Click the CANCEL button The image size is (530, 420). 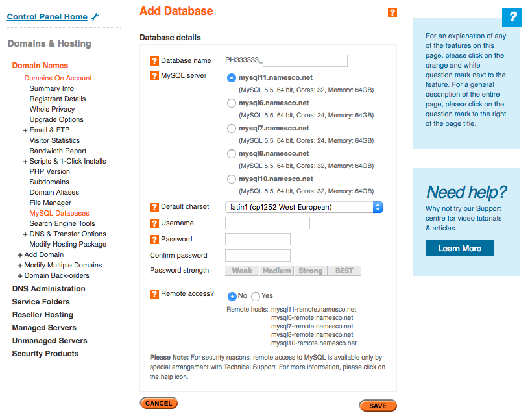click(158, 403)
